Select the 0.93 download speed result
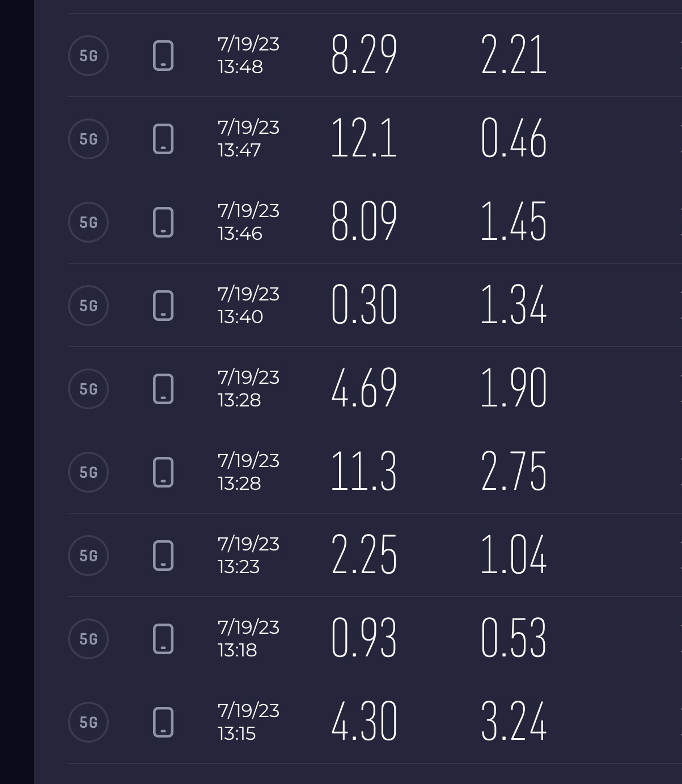This screenshot has width=682, height=784. [x=364, y=639]
